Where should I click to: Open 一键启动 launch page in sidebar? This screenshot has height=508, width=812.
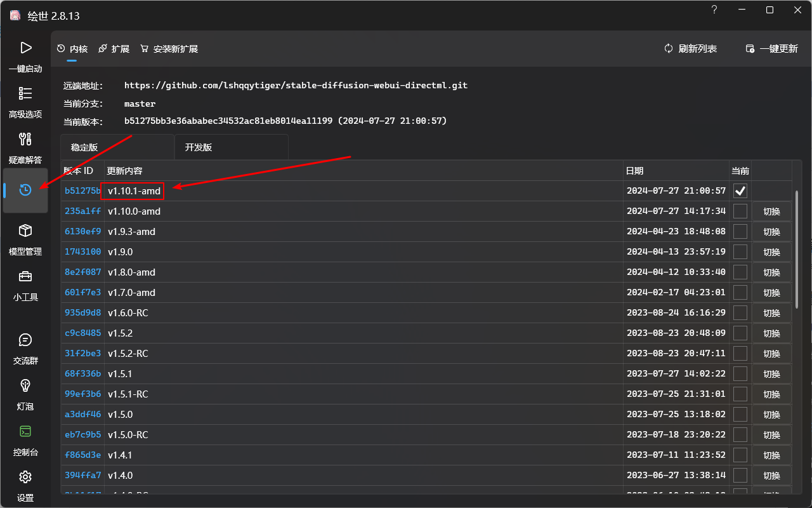click(25, 57)
